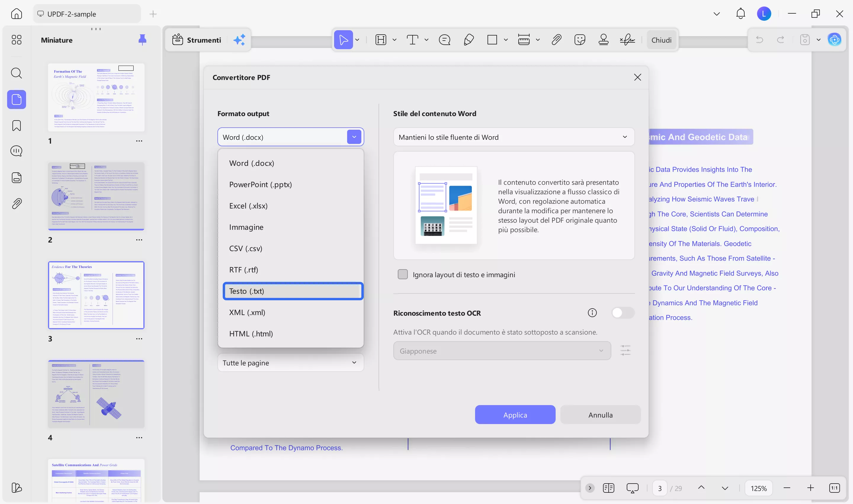Screen dimensions: 853x504
Task: Open the sticker tool icon
Action: tap(580, 40)
